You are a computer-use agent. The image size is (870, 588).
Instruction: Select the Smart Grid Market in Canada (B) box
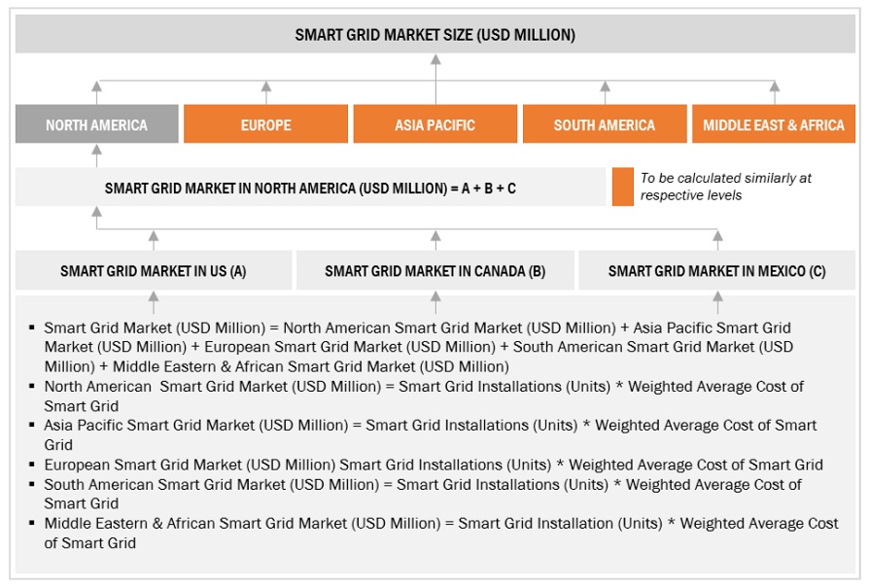pyautogui.click(x=435, y=271)
